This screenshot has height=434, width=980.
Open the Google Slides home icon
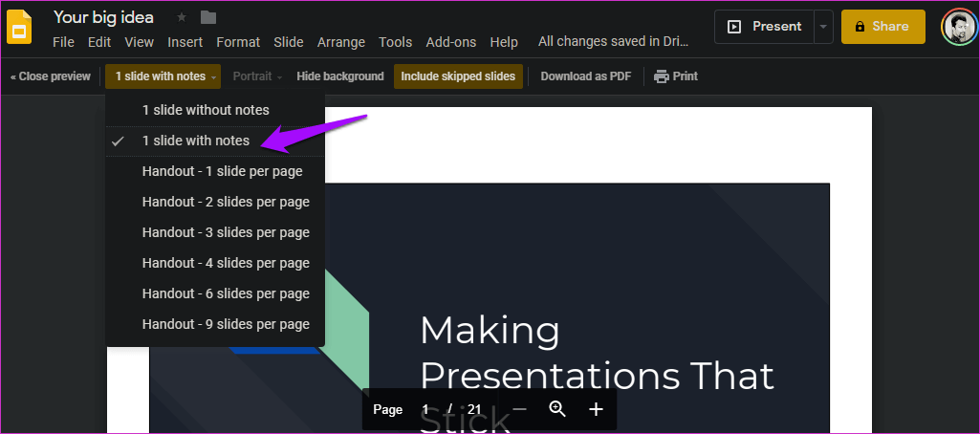click(19, 29)
